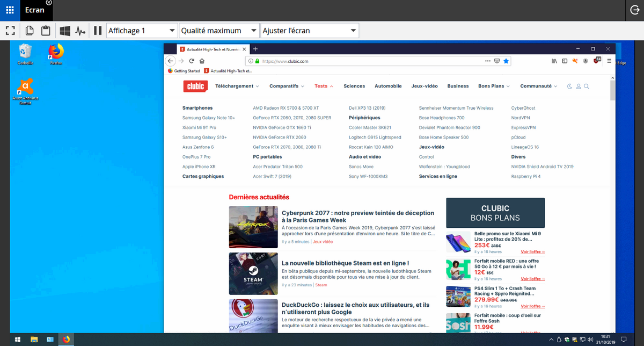Pause the remote screen stream

[98, 31]
